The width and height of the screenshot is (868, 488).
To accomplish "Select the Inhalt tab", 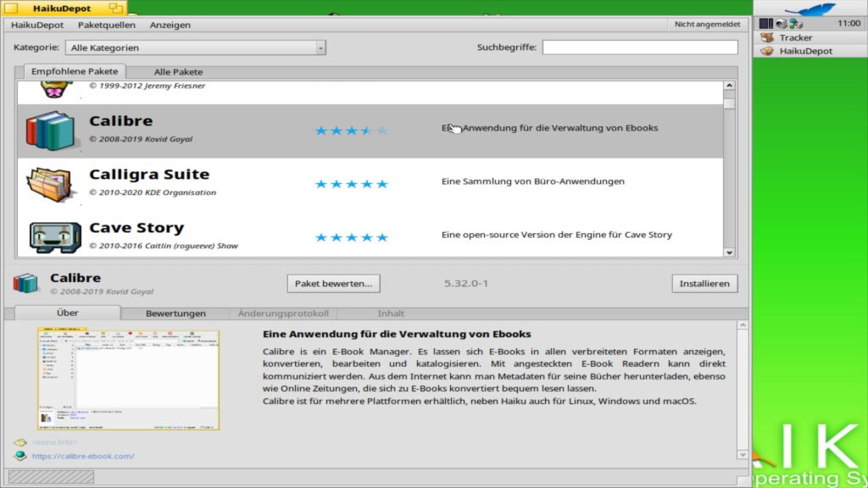I will (x=391, y=313).
